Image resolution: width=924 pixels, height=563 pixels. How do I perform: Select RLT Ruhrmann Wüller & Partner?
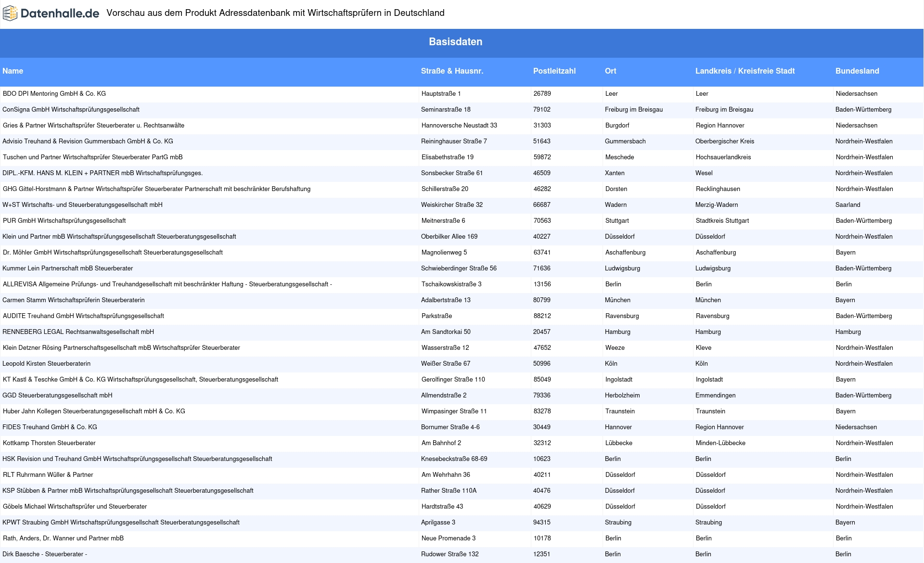pyautogui.click(x=48, y=475)
